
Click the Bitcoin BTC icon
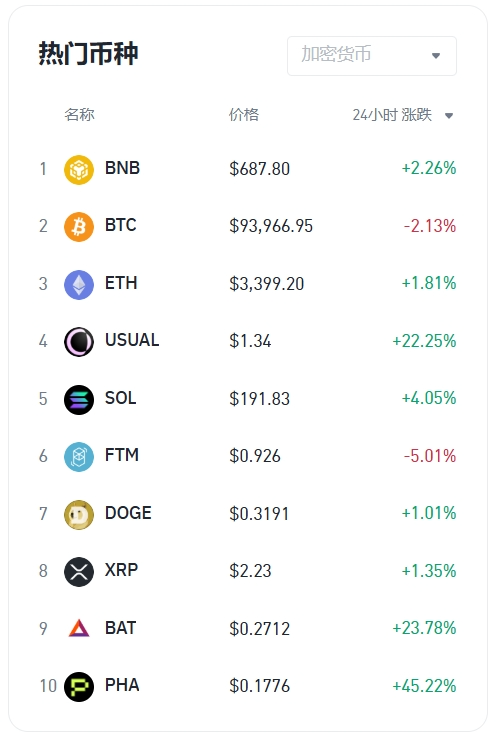(x=79, y=226)
